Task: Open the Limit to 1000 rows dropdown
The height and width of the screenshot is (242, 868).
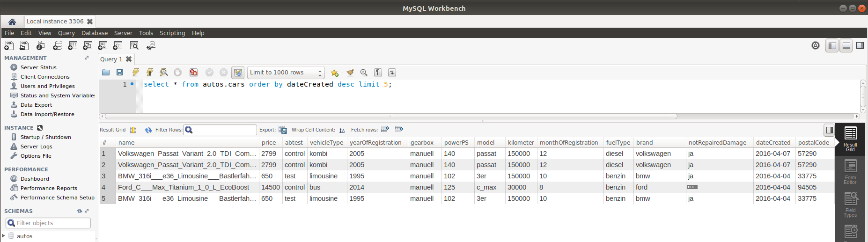Action: click(286, 73)
